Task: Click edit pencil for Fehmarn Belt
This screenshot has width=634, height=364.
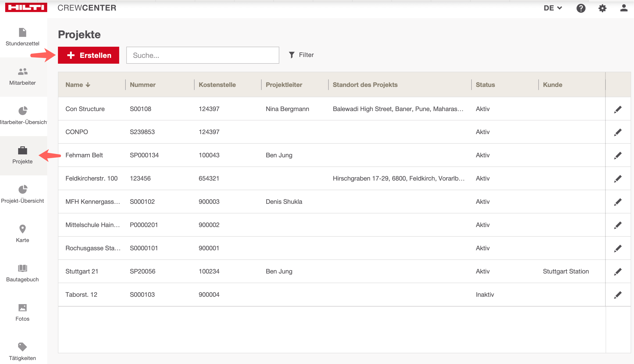Action: 617,156
